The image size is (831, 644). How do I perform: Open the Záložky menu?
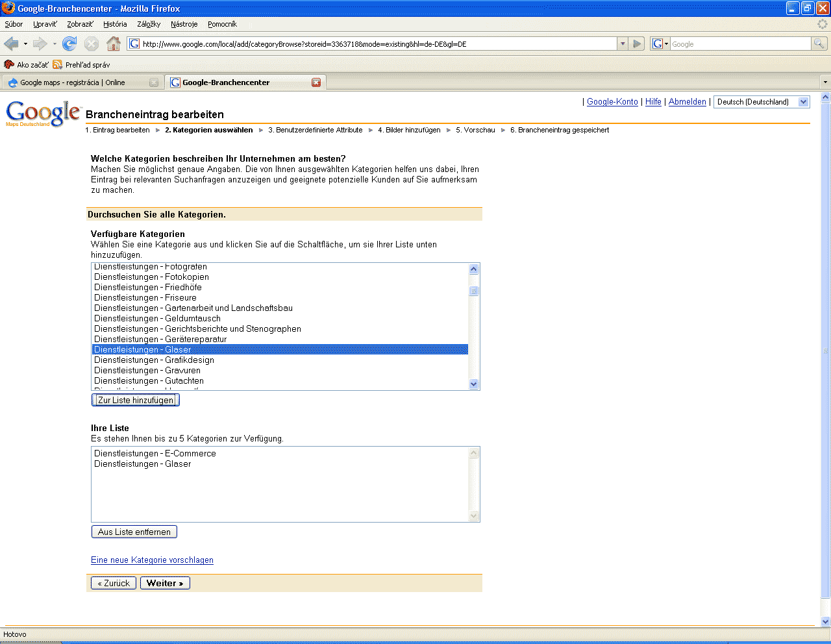coord(149,24)
